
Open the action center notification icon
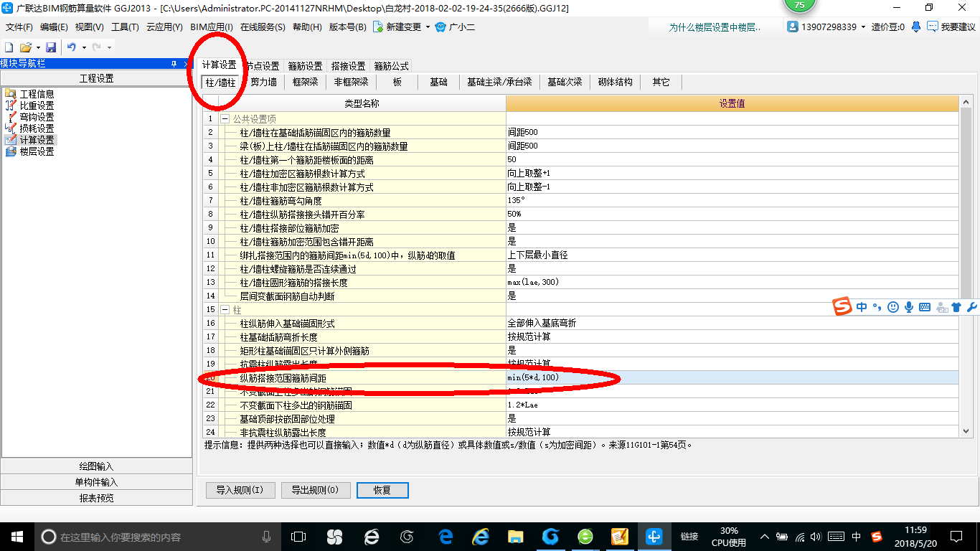click(x=956, y=537)
